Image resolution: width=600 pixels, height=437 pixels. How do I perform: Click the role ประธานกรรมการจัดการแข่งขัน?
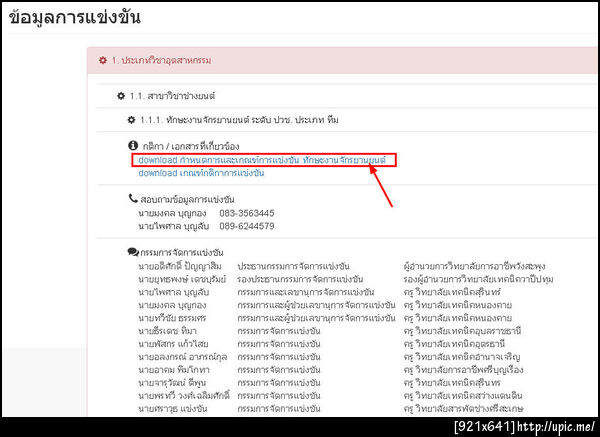pyautogui.click(x=293, y=266)
